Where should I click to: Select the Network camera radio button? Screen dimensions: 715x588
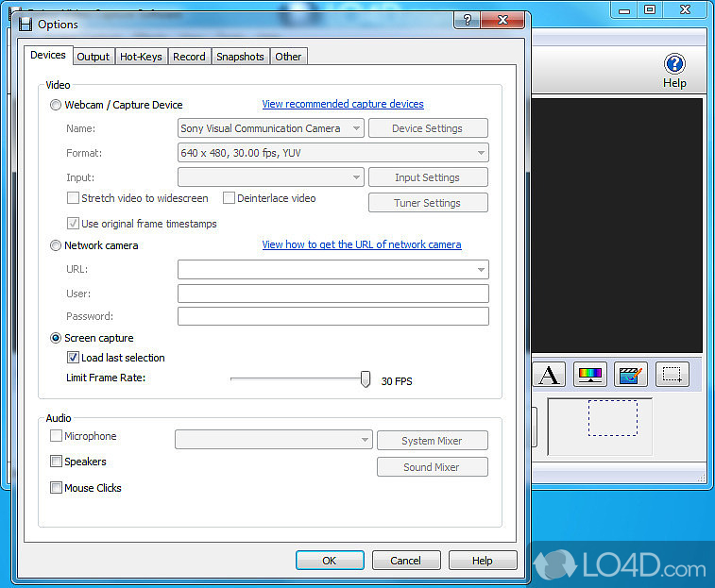pyautogui.click(x=55, y=245)
